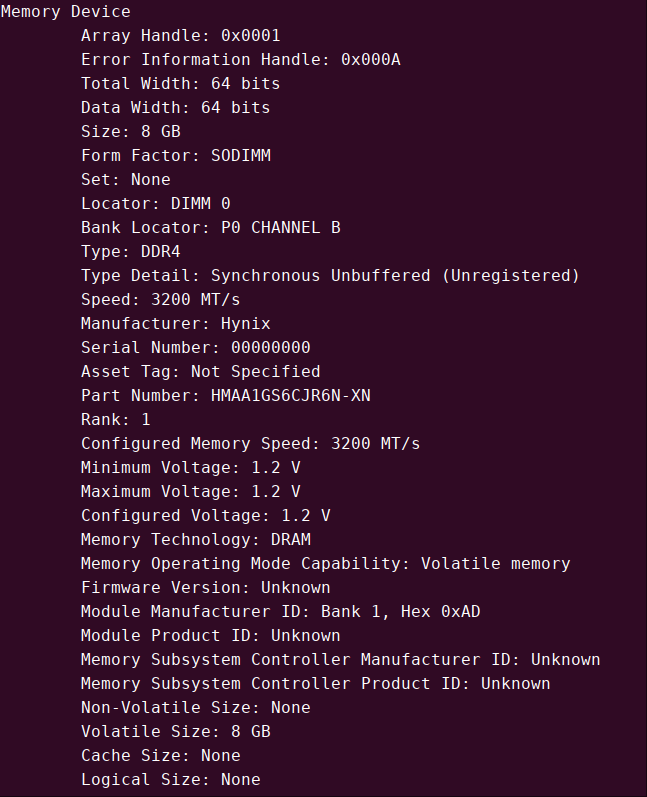This screenshot has width=647, height=797.
Task: Click the Volatile Size 8 GB line
Action: [x=176, y=731]
